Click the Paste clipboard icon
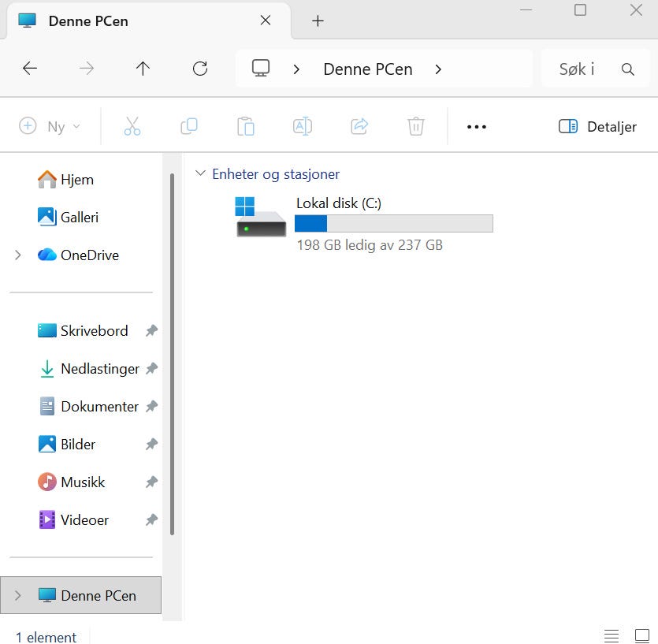Viewport: 658px width, 644px height. pyautogui.click(x=246, y=126)
